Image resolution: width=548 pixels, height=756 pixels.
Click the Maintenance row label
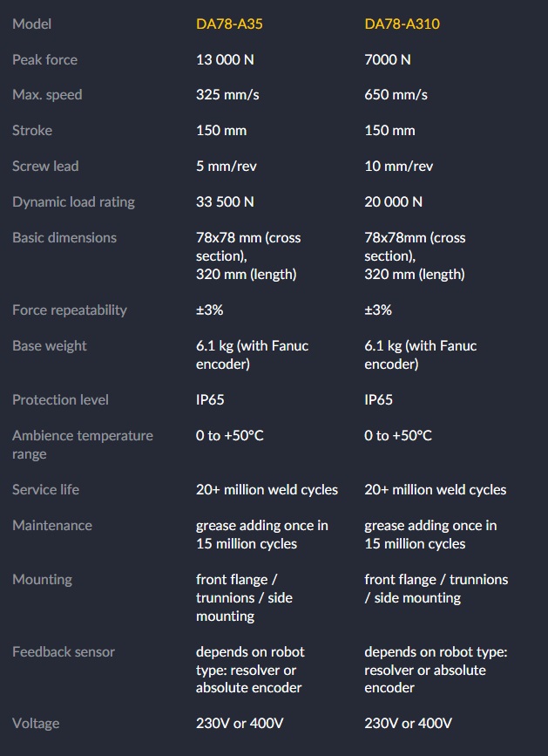[52, 525]
